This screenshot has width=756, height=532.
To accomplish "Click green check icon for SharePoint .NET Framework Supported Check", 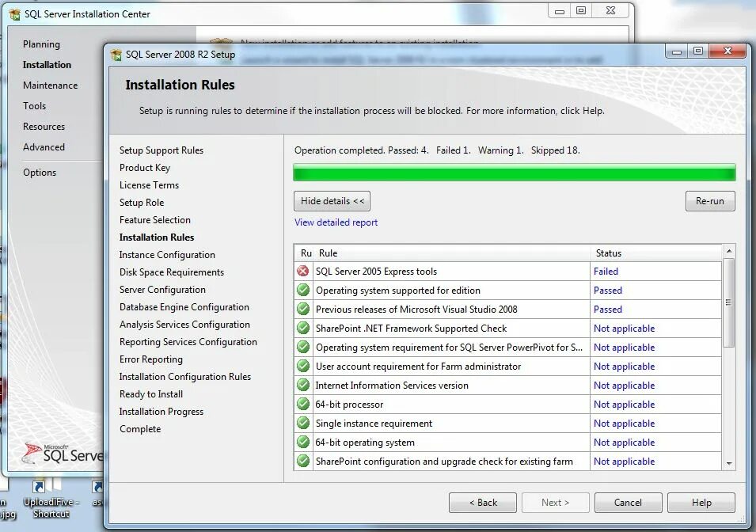I will (302, 328).
